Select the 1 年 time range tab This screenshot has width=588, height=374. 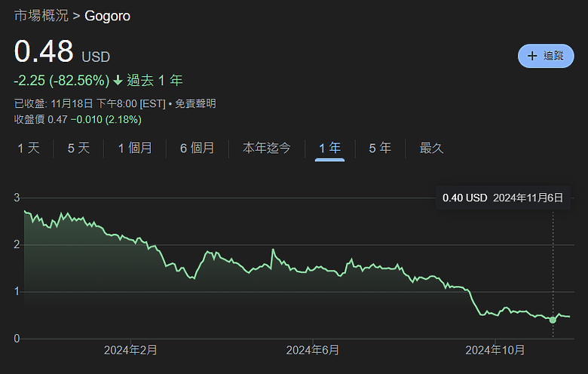tap(329, 149)
